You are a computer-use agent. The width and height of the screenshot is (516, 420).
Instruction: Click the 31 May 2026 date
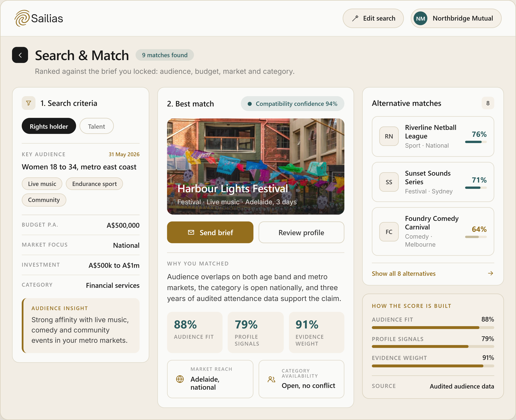(x=124, y=154)
